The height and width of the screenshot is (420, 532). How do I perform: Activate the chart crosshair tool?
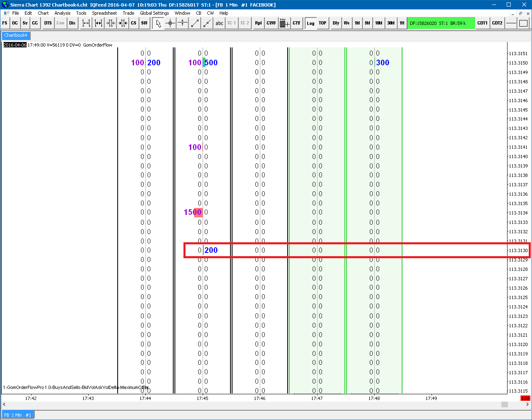coord(170,23)
